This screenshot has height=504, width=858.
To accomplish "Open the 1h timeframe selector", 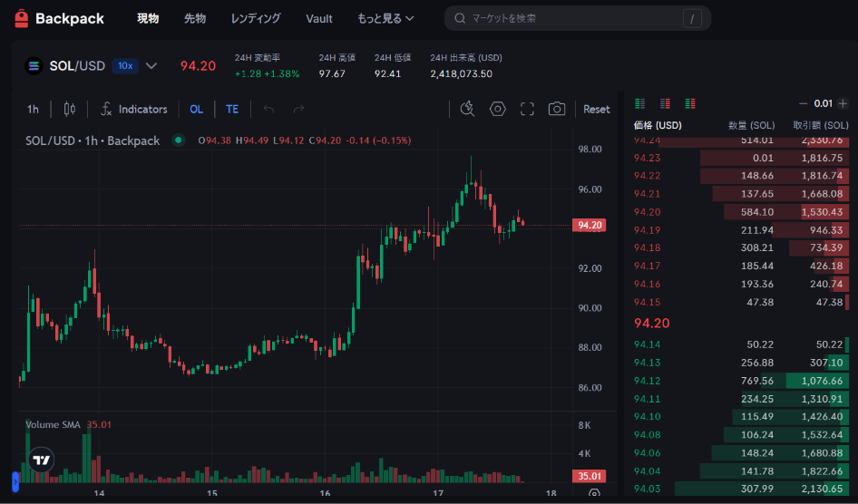I will [x=33, y=109].
